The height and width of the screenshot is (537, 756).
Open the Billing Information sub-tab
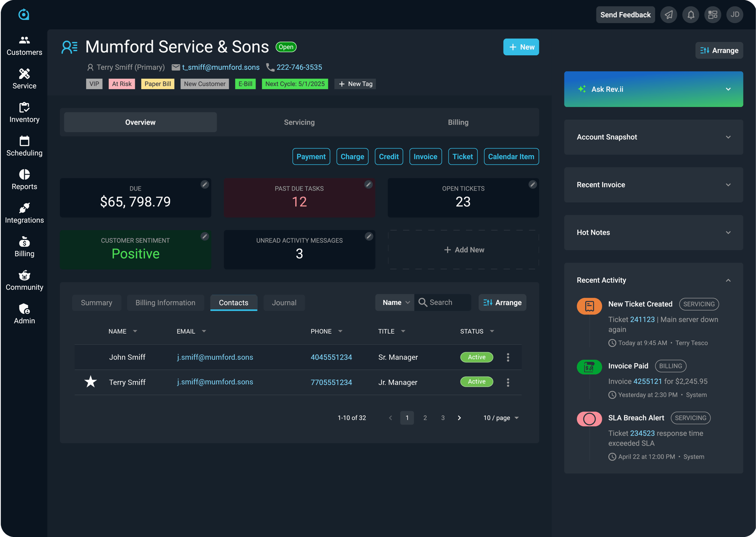click(x=166, y=303)
